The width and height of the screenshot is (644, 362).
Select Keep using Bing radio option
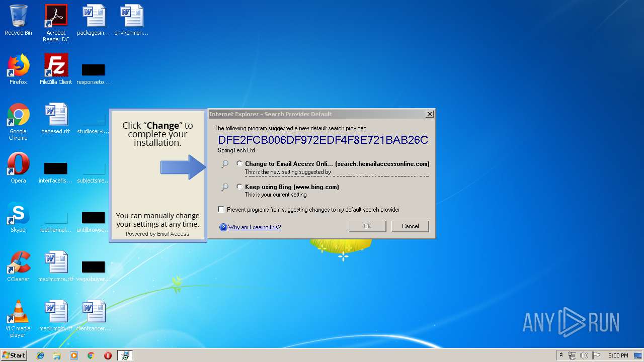click(x=239, y=187)
